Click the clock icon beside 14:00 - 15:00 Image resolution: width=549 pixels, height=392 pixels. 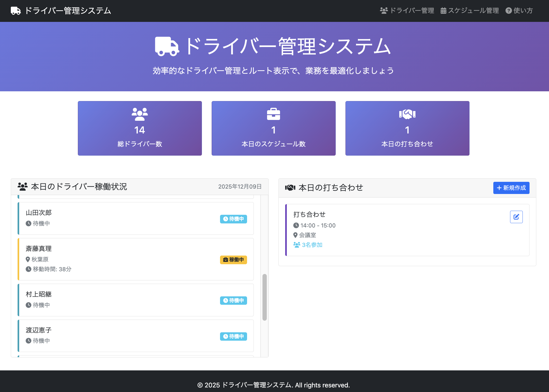[296, 226]
